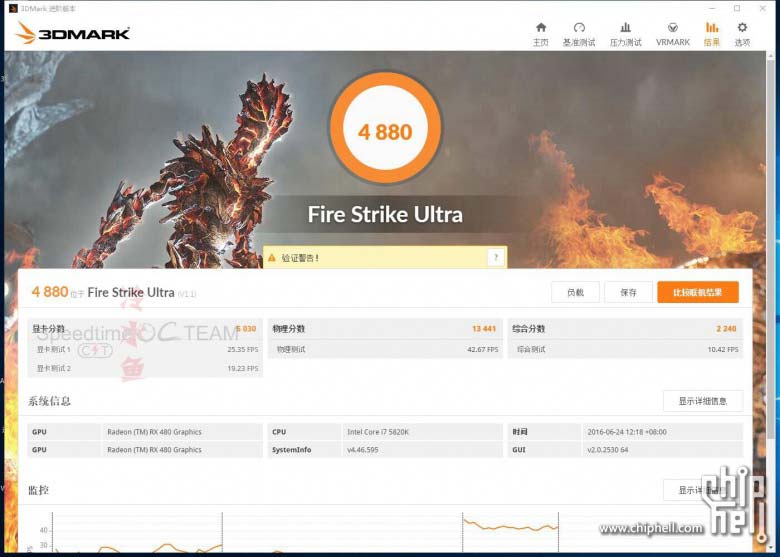The image size is (780, 557).
Task: Maximize the 3DMark window
Action: coord(737,8)
